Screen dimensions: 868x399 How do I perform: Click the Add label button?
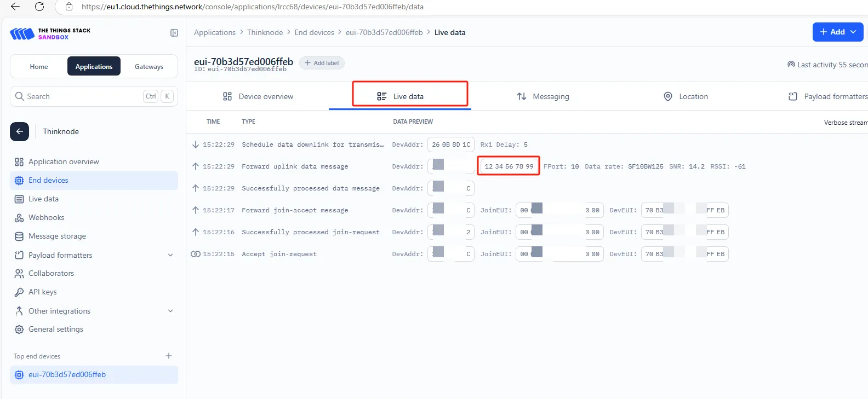[322, 63]
